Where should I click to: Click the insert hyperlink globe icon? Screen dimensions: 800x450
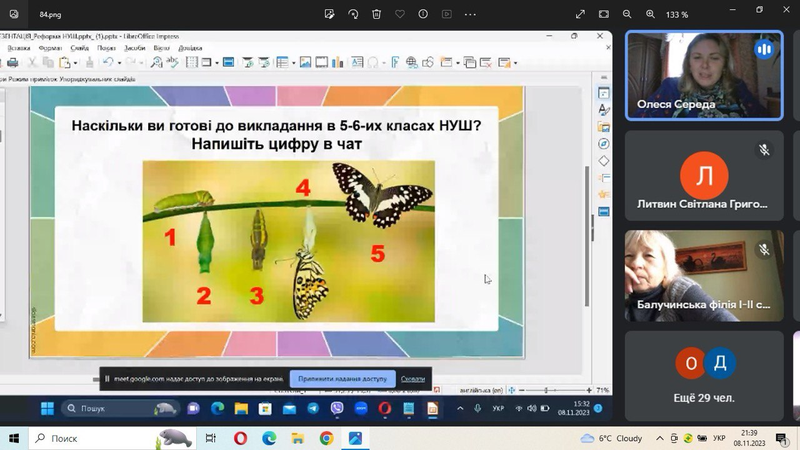[x=411, y=62]
